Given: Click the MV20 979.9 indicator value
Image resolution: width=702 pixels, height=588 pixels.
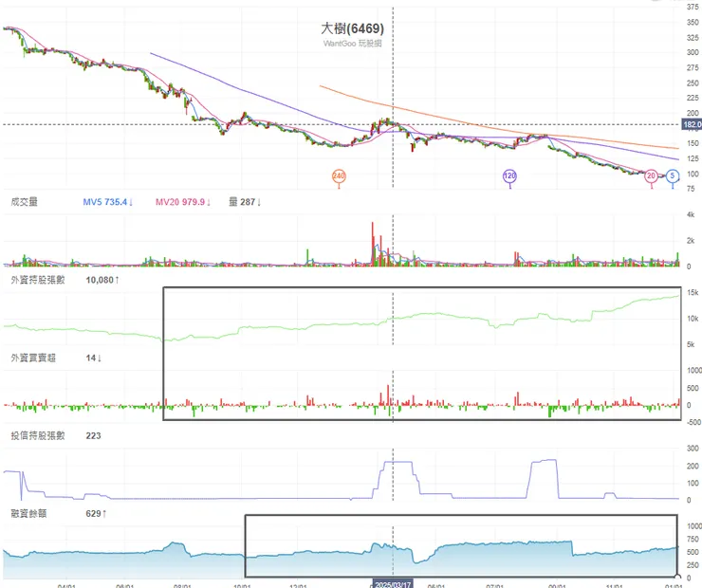Looking at the screenshot, I should tap(183, 202).
